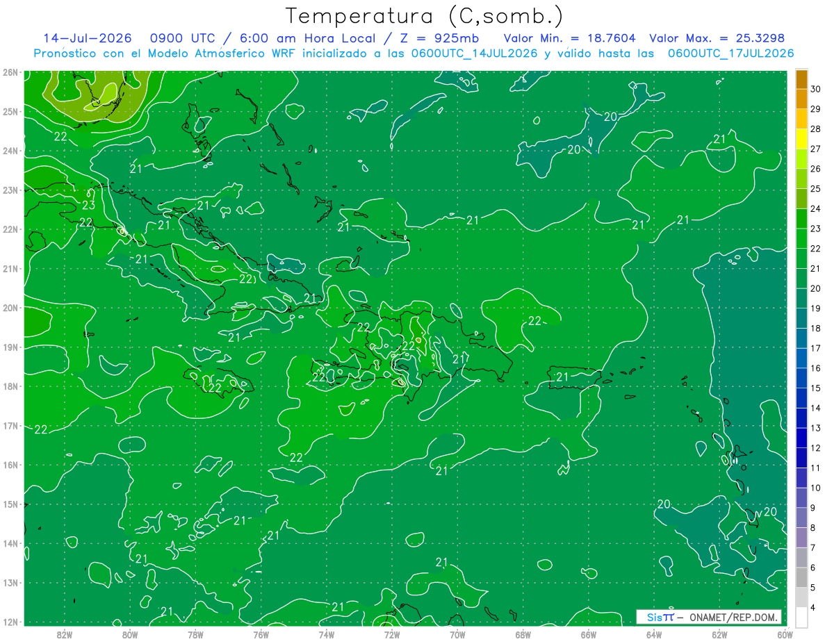Pick the olive-green swatch between 24 and 25

(801, 199)
